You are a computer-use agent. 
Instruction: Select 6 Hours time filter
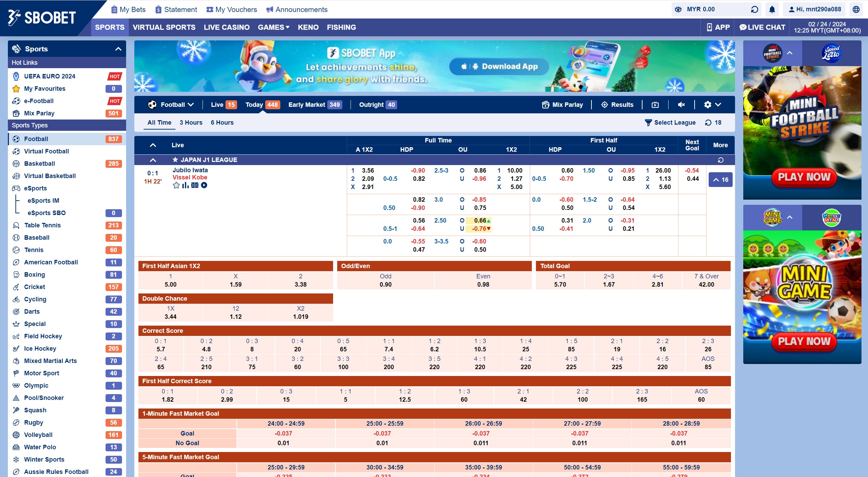coord(222,123)
